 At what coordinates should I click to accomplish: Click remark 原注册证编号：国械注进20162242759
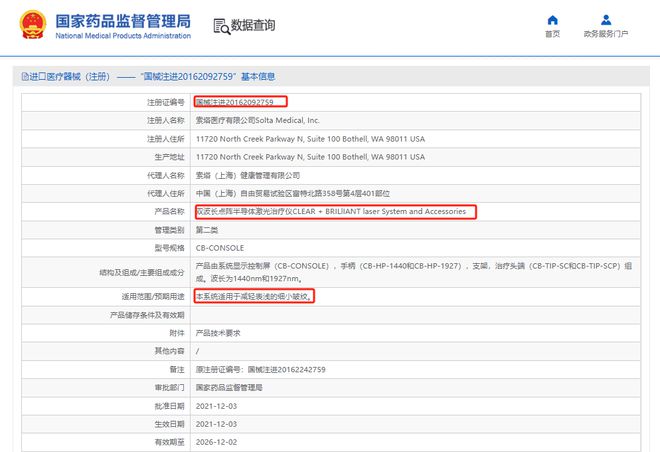[261, 370]
